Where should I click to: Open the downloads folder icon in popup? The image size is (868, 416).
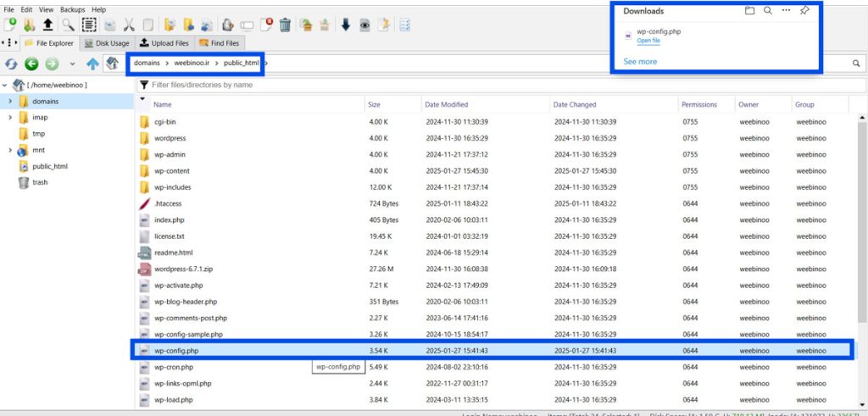click(749, 11)
